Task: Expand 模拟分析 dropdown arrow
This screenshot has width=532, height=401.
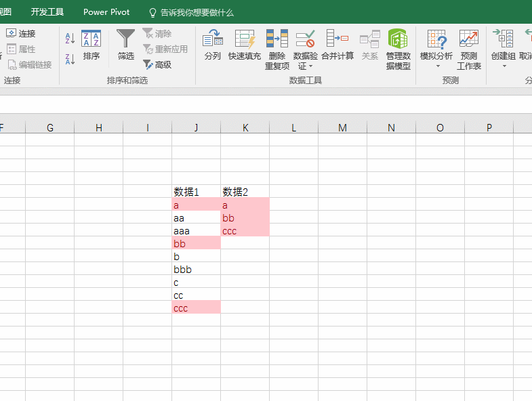Action: (x=438, y=66)
